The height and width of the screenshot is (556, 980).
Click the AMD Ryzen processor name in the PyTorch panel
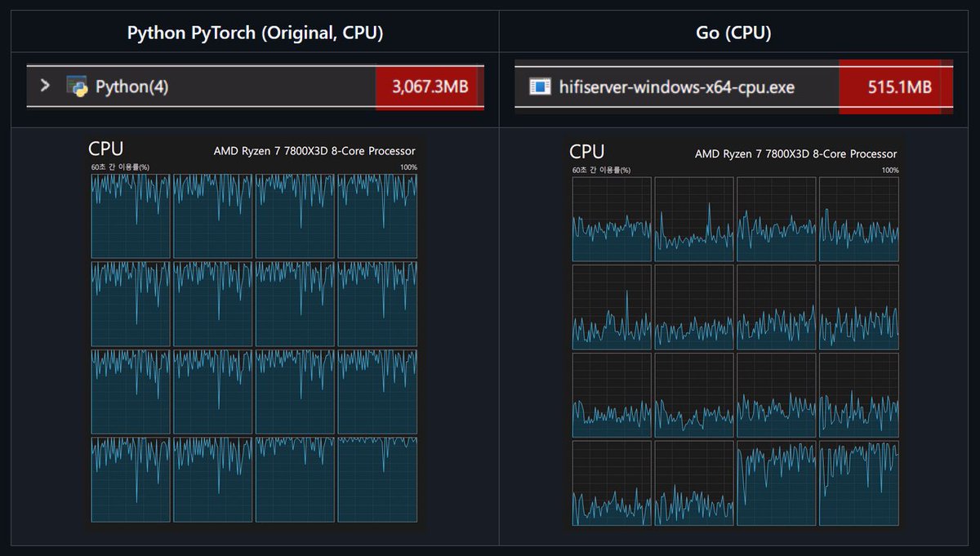pos(314,151)
